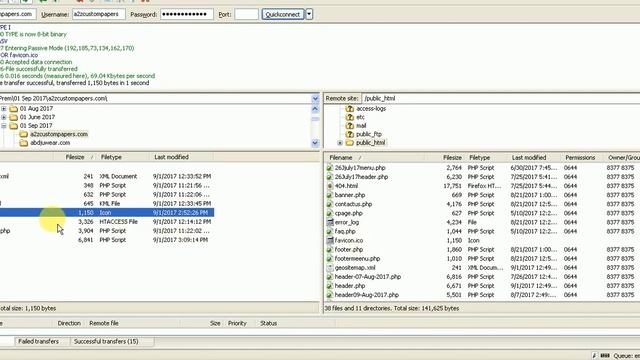Sort remote files by Owner/Group column
Image resolution: width=640 pixels, height=360 pixels.
[x=623, y=158]
